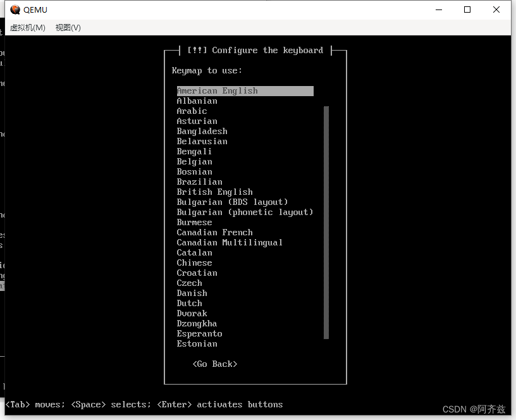
Task: Pick Arabic from the keymap list
Action: 192,111
